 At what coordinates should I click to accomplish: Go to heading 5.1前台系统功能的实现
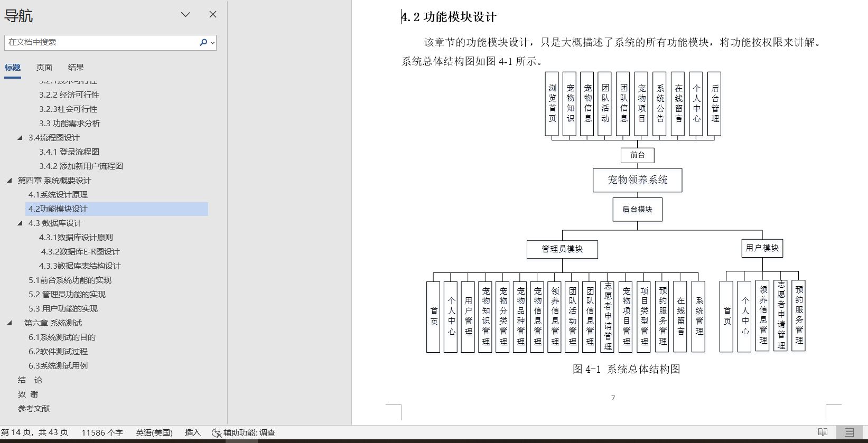pos(70,280)
